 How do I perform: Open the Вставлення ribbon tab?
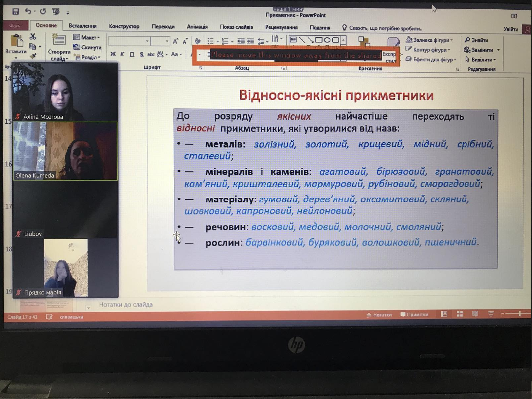(x=82, y=26)
